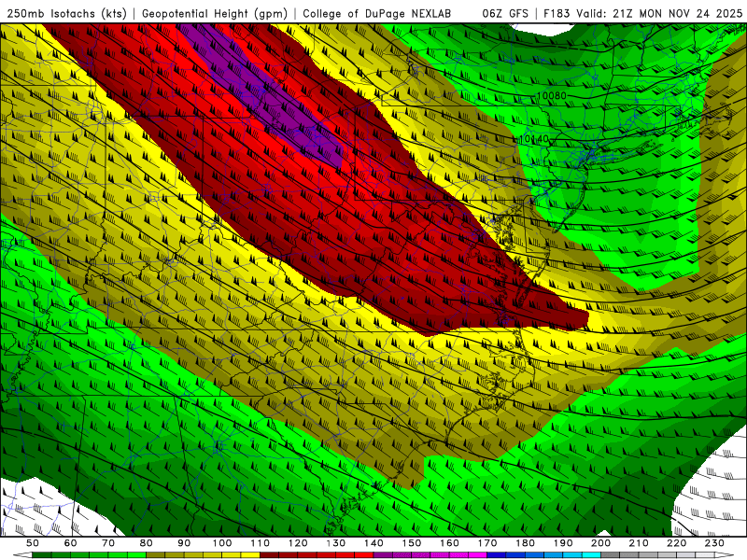Click the "250mb Isotachs (kts)" title text
This screenshot has width=747, height=560.
coord(66,14)
